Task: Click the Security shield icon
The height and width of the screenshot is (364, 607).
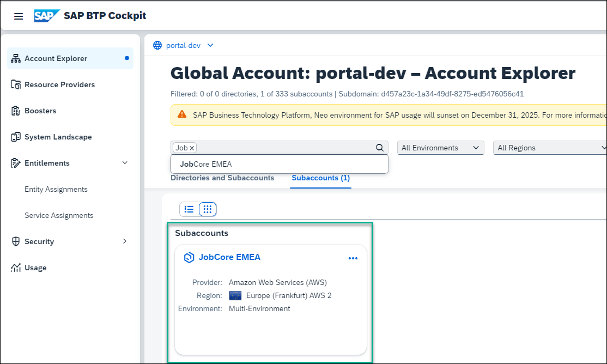Action: coord(15,241)
